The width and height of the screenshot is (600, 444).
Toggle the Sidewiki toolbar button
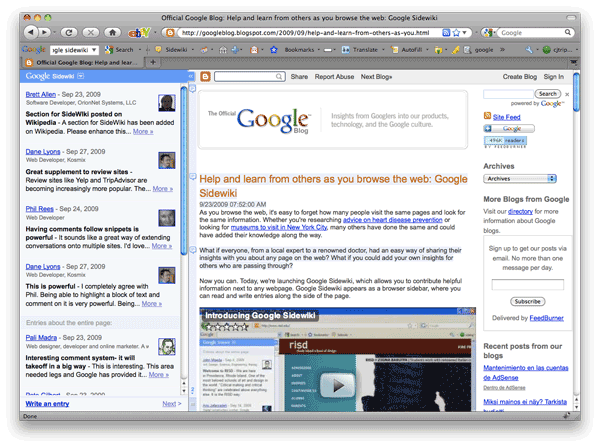171,50
